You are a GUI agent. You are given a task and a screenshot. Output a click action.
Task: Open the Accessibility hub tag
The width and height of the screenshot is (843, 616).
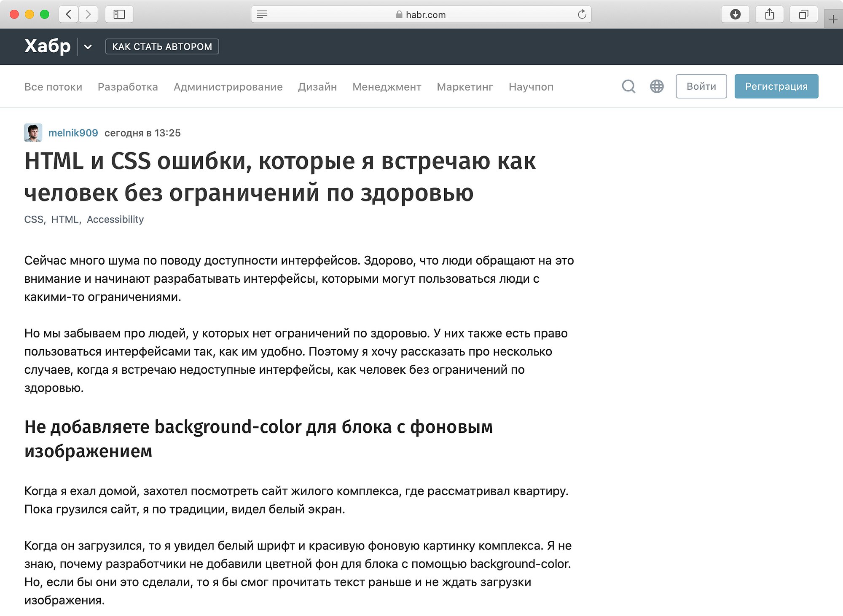click(115, 220)
